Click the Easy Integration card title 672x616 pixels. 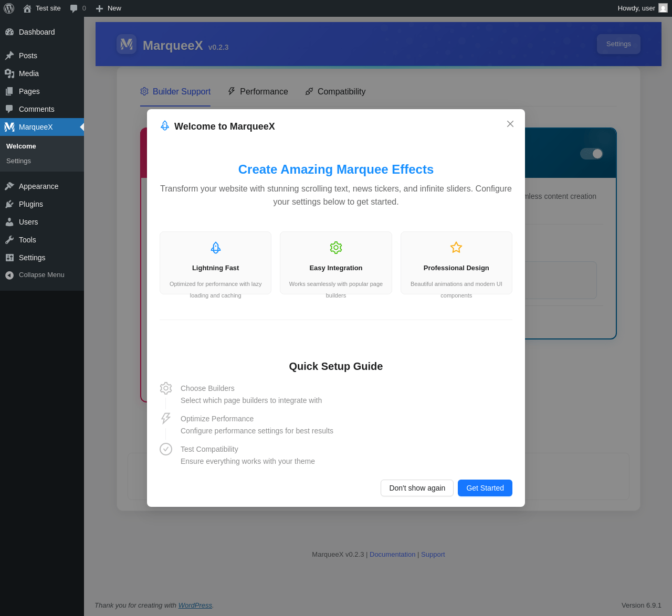pos(336,268)
